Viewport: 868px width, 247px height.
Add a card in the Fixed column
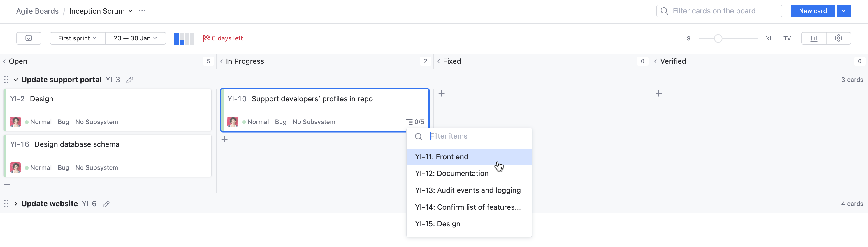[x=441, y=93]
